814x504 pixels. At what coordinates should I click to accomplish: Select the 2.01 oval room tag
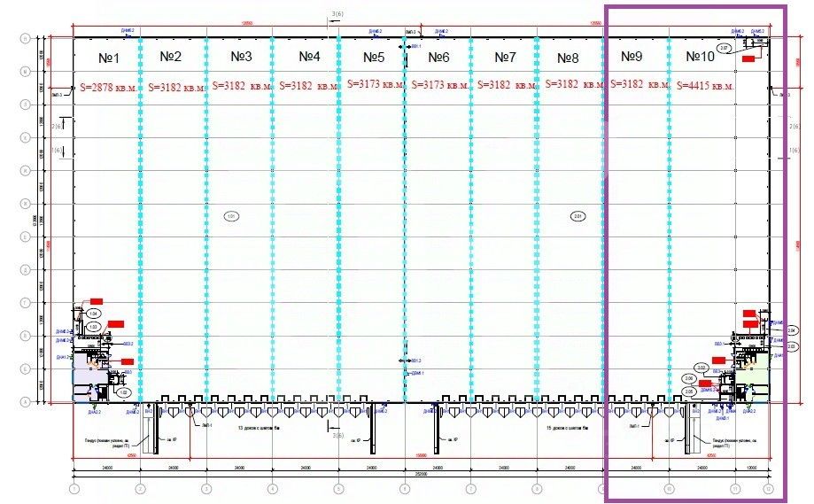click(x=578, y=216)
